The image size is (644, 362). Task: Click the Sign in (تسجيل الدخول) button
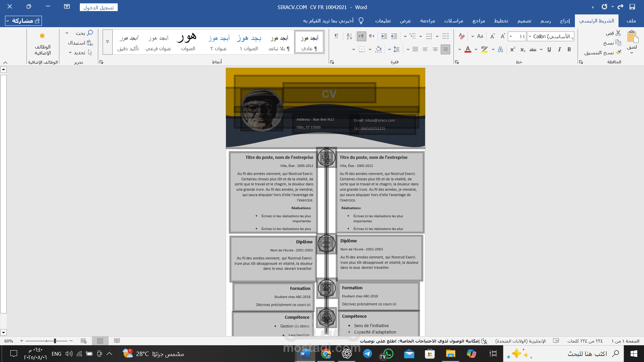99,7
